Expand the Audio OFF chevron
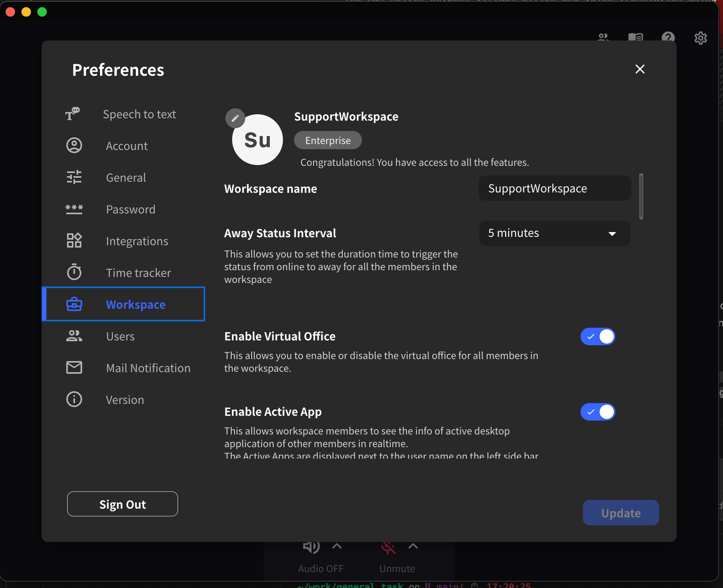Viewport: 723px width, 588px height. (x=336, y=547)
